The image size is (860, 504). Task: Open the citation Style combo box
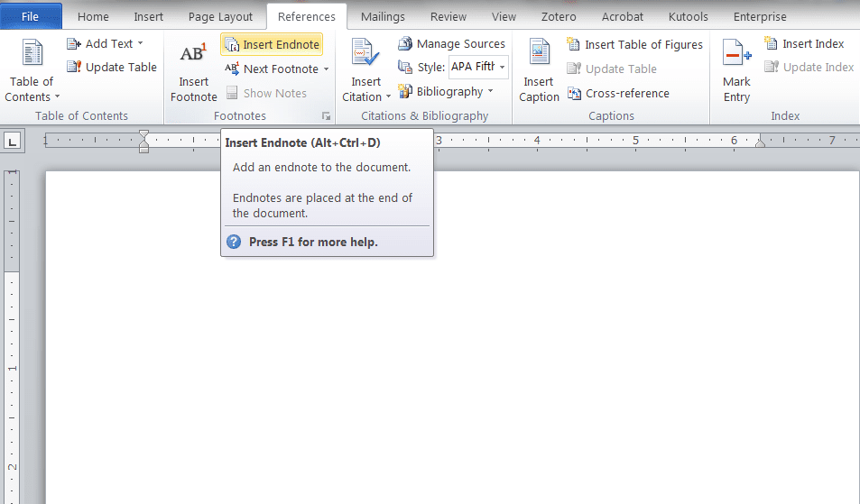[478, 68]
